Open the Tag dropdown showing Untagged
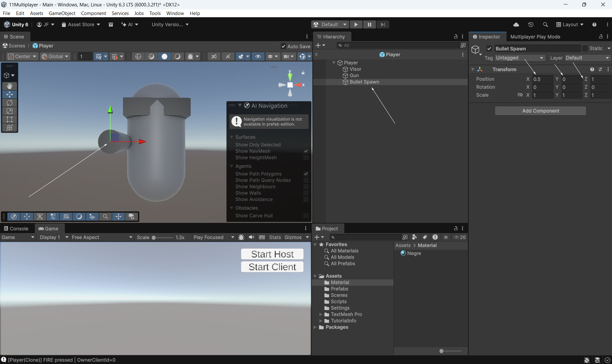The height and width of the screenshot is (364, 612). click(x=519, y=58)
